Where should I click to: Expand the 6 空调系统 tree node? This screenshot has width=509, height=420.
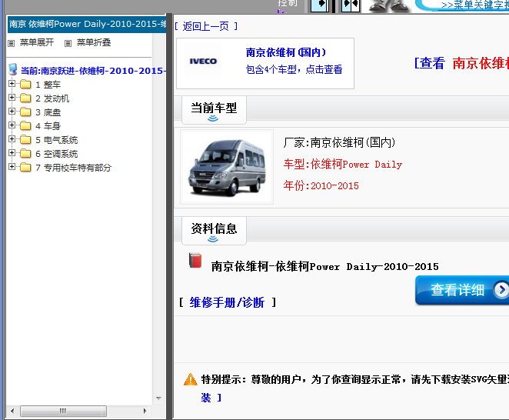12,153
